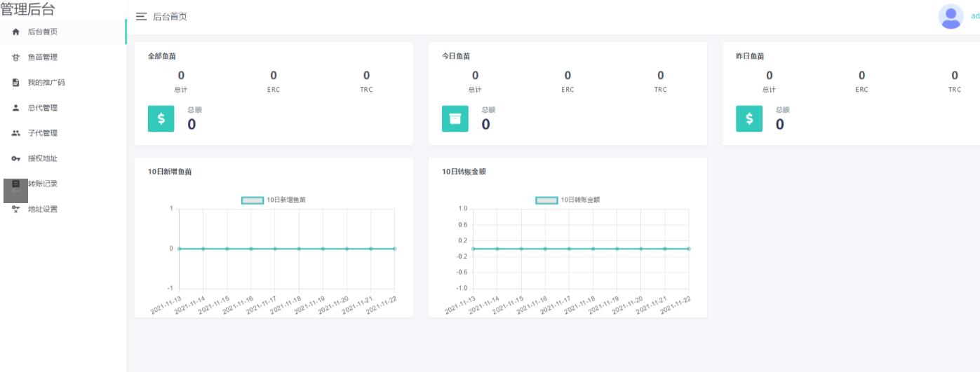980x372 pixels.
Task: Click the key icon for 授权地址
Action: 16,158
